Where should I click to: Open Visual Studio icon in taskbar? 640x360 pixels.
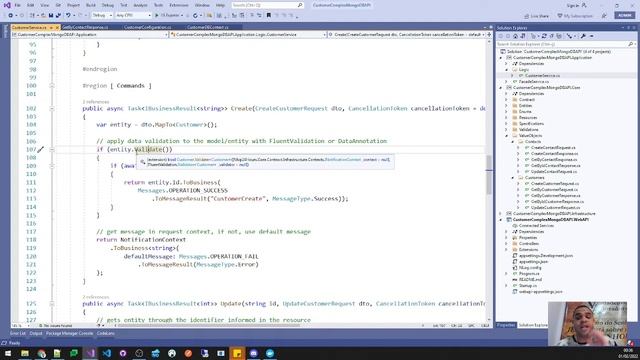point(90,353)
